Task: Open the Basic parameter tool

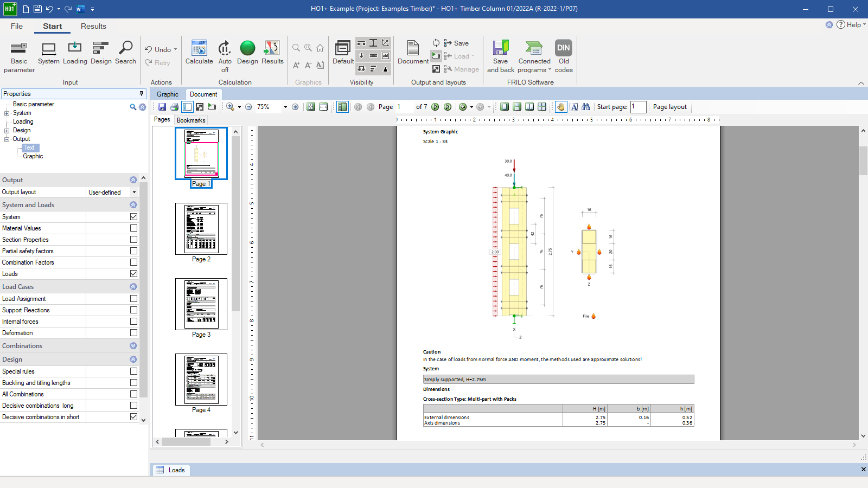Action: point(19,57)
